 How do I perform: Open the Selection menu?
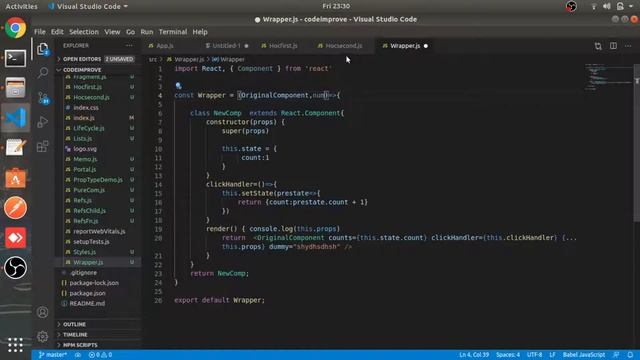coord(84,32)
